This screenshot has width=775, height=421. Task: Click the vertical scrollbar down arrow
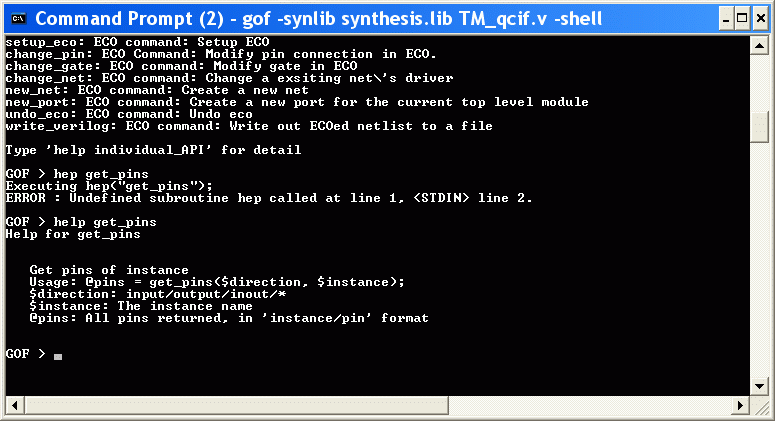coord(759,386)
